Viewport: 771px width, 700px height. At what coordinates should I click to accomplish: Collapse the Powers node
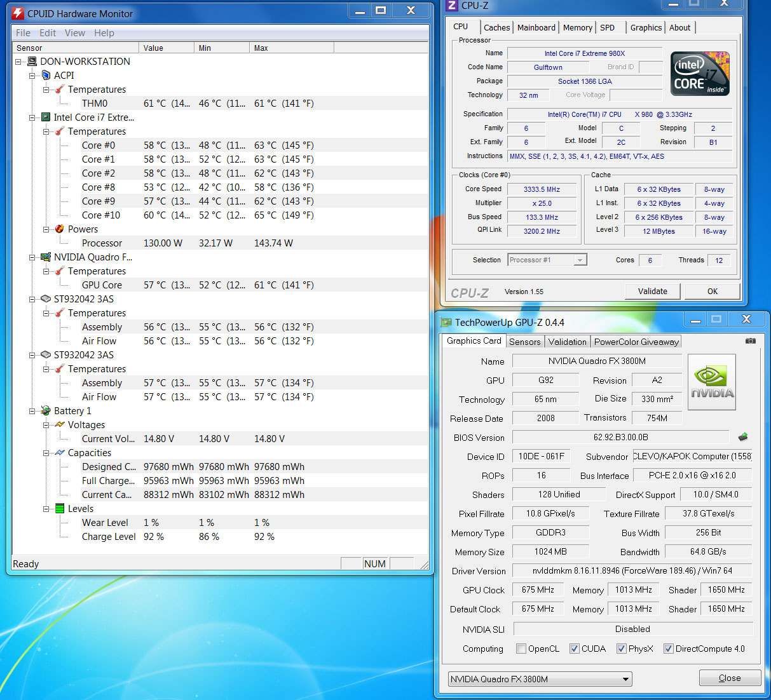pos(46,229)
